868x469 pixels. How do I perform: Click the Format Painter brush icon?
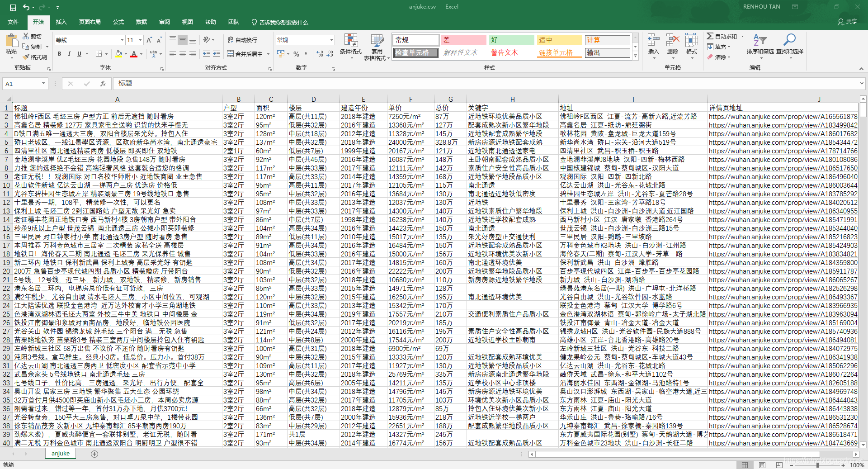click(26, 57)
